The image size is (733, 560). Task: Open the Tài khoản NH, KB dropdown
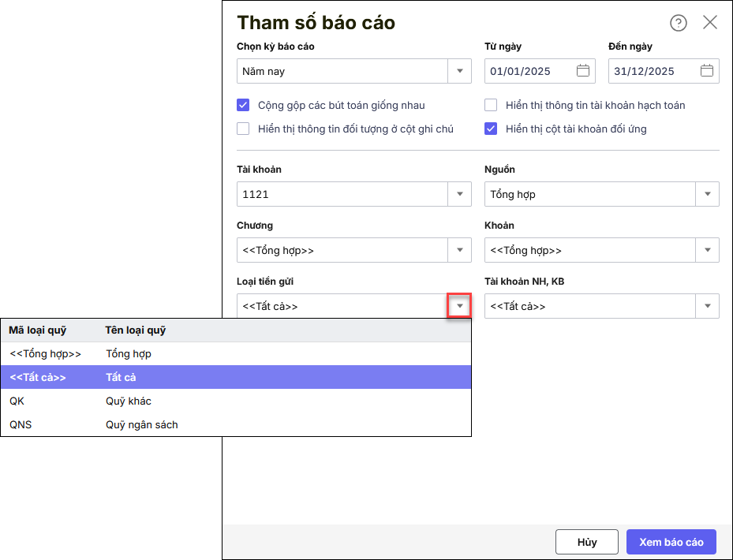click(x=708, y=306)
